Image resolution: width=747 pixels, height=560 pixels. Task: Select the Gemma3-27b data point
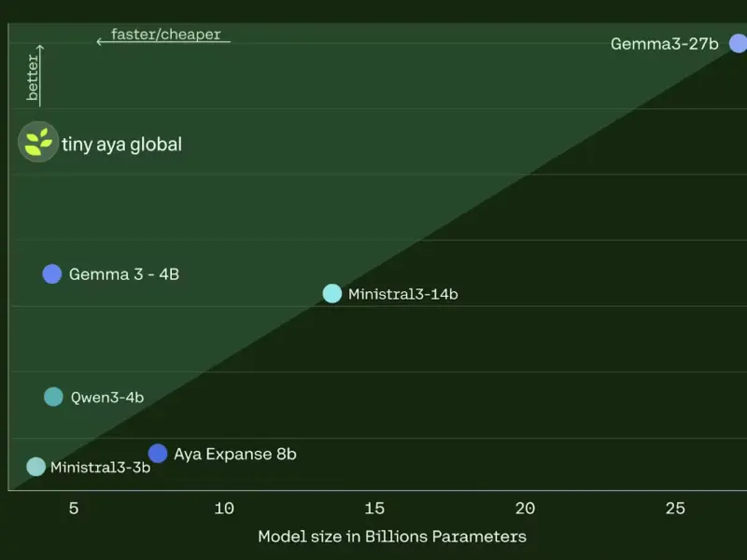738,43
